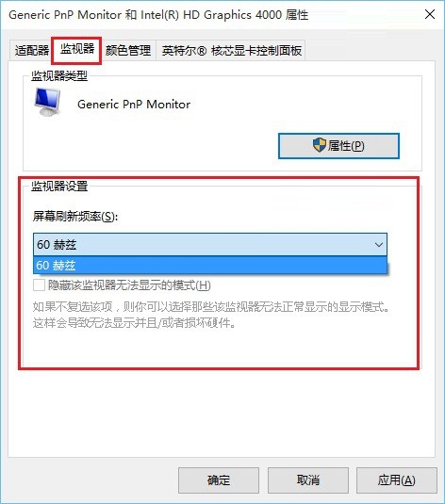Screen dimensions: 445x504
Task: Cancel with the 取消 button
Action: click(308, 480)
